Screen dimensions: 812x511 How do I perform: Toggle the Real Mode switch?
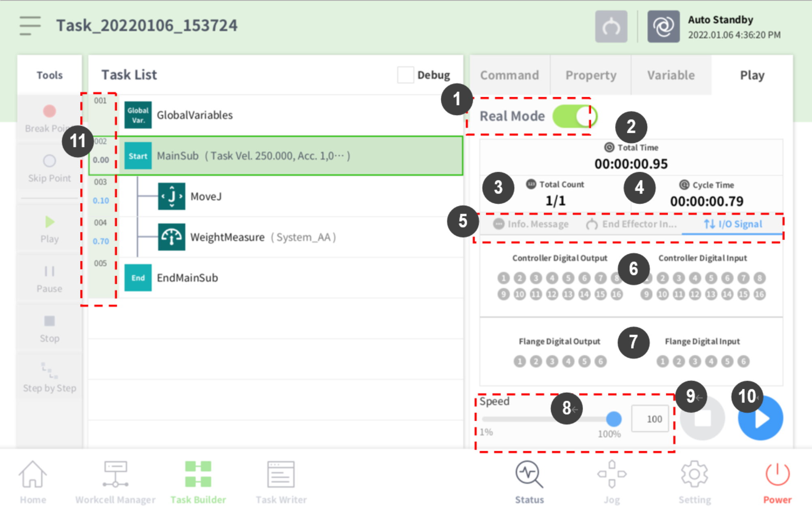(x=574, y=116)
